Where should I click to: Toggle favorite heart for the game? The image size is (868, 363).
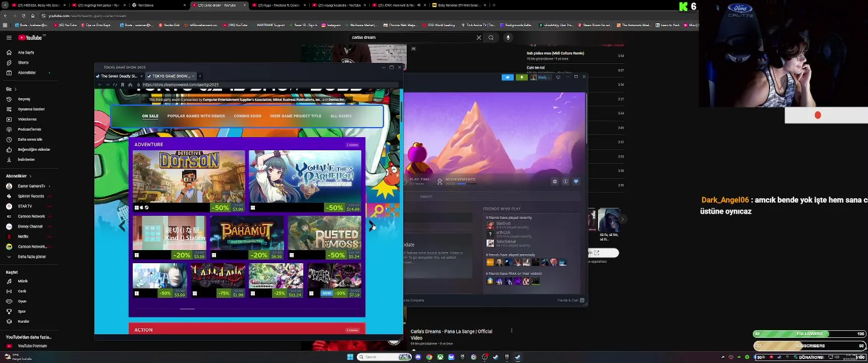(x=576, y=181)
